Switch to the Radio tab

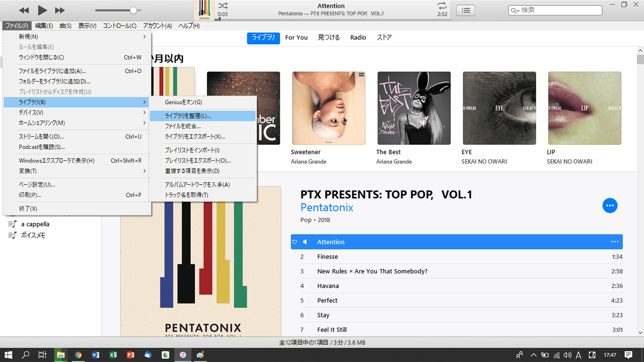358,38
